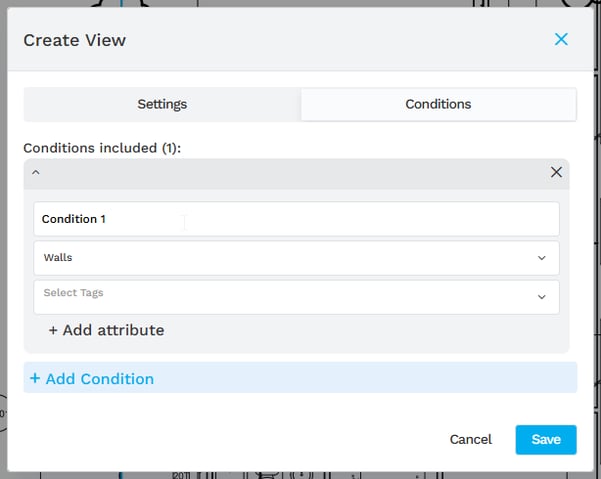
Task: Click the Select Tags dropdown arrow
Action: point(541,297)
